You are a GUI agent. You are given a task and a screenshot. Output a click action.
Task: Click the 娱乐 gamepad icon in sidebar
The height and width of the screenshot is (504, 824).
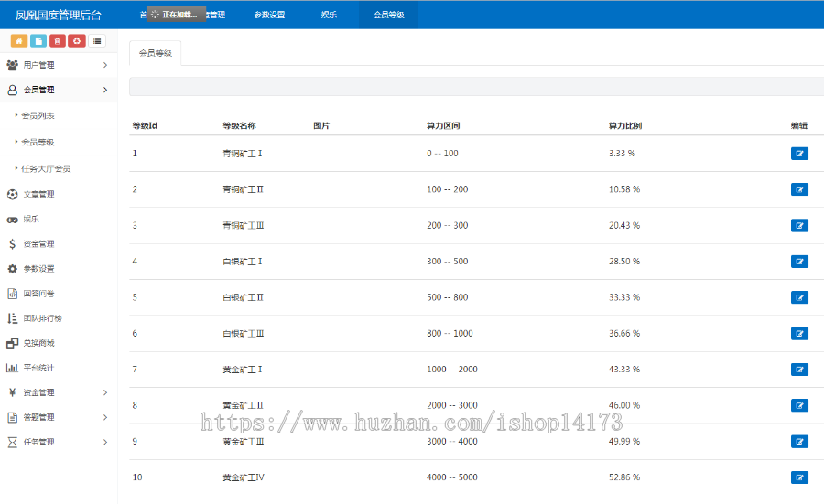(12, 220)
